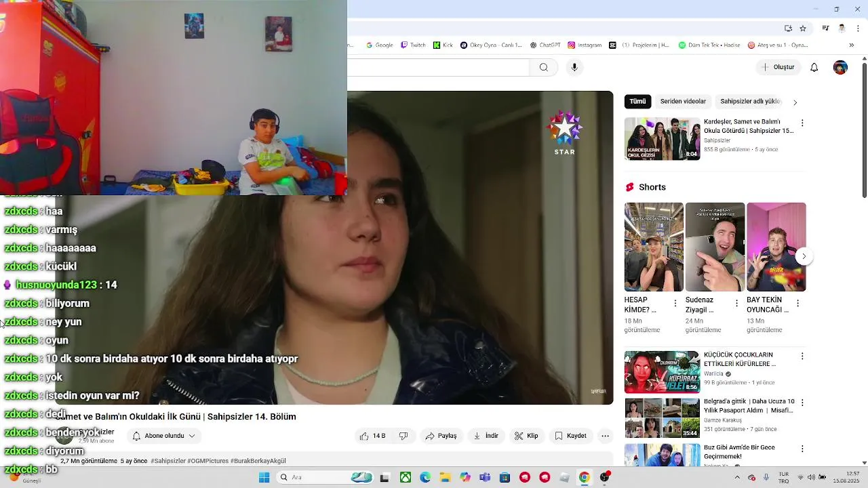Show next Shorts with the arrow
868x488 pixels.
click(804, 256)
